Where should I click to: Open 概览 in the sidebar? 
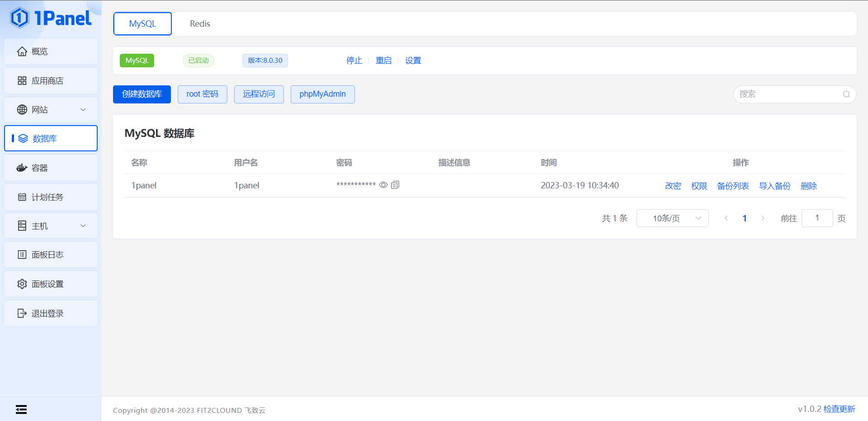pos(51,51)
